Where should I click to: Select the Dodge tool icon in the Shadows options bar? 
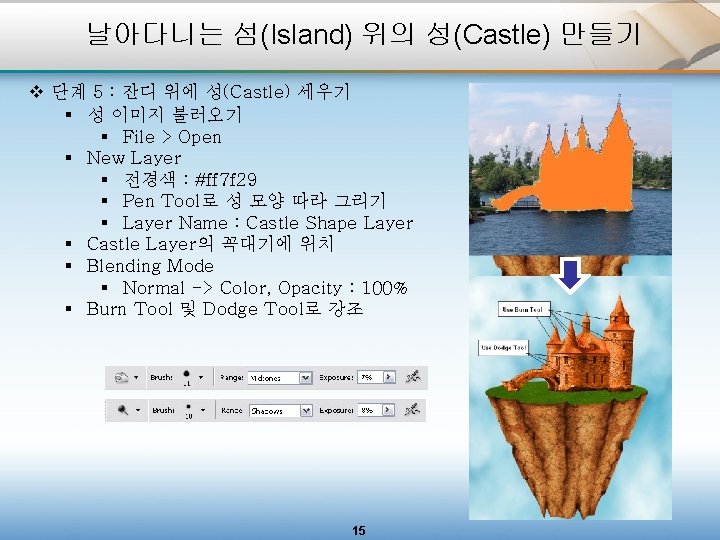pyautogui.click(x=123, y=410)
